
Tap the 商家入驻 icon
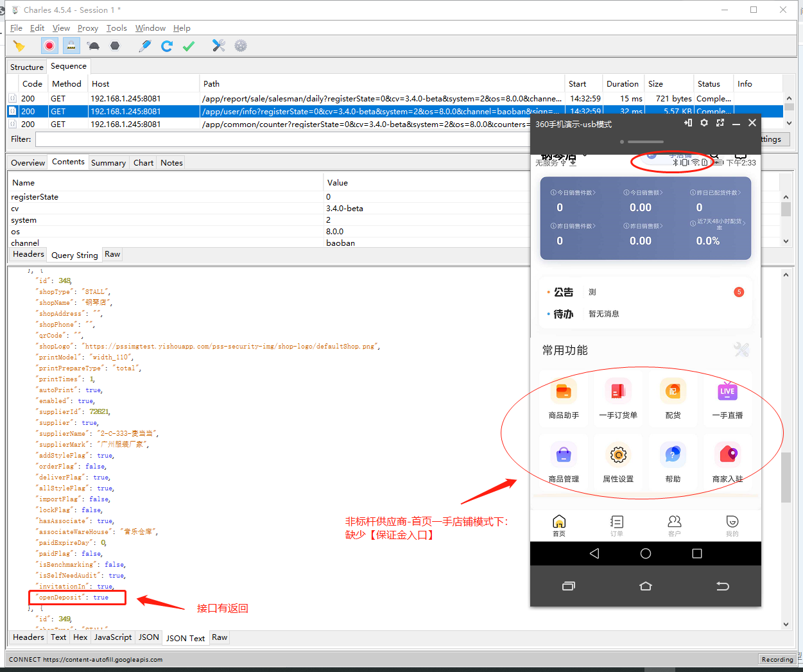(x=727, y=455)
